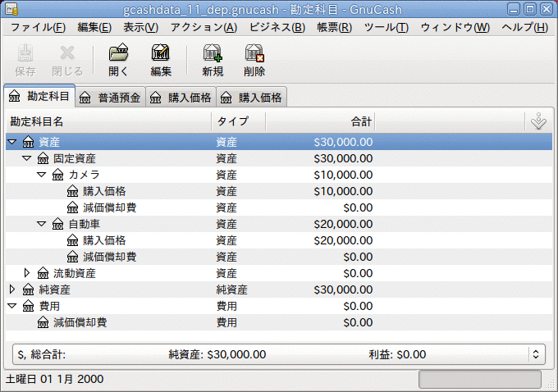The image size is (558, 392).
Task: Open the ビジネス(B) menu
Action: (x=277, y=27)
